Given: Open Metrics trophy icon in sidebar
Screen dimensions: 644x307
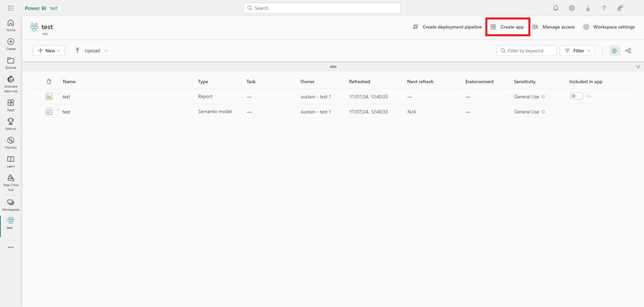Looking at the screenshot, I should point(11,123).
